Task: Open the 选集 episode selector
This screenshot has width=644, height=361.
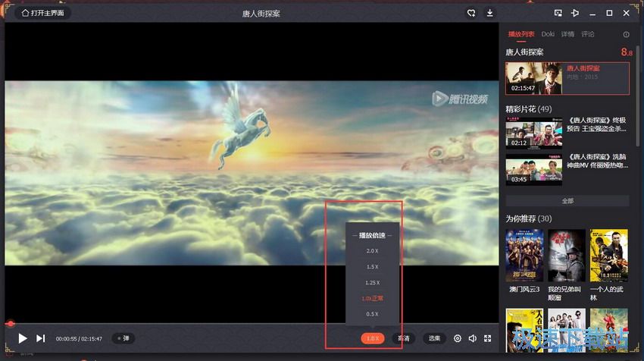Action: (434, 338)
